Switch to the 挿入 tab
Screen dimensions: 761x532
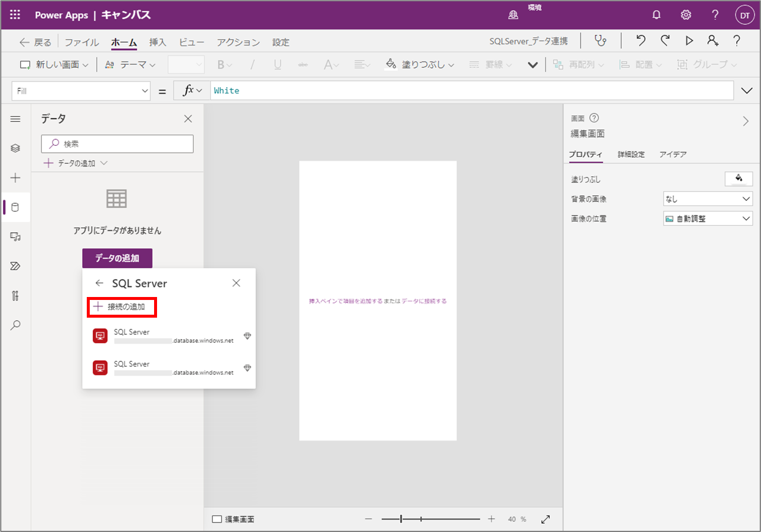pyautogui.click(x=158, y=42)
